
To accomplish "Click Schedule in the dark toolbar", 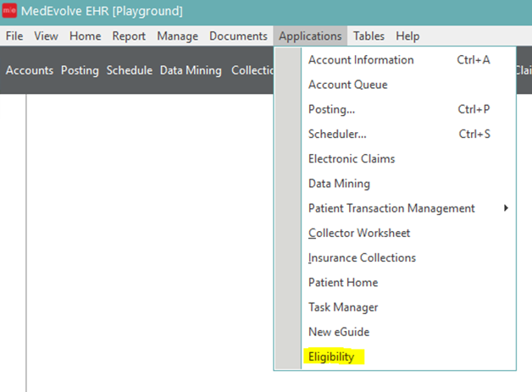I will pyautogui.click(x=130, y=70).
